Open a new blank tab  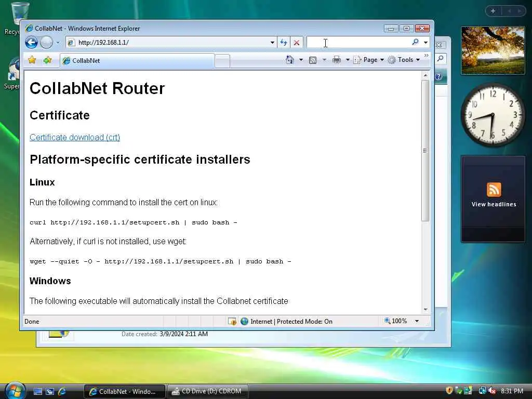[222, 61]
